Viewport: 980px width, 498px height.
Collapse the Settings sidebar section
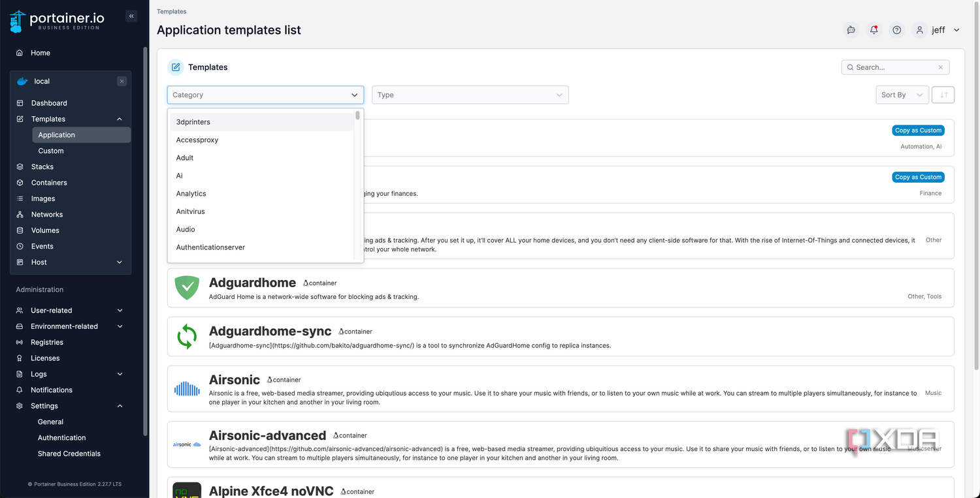(120, 406)
